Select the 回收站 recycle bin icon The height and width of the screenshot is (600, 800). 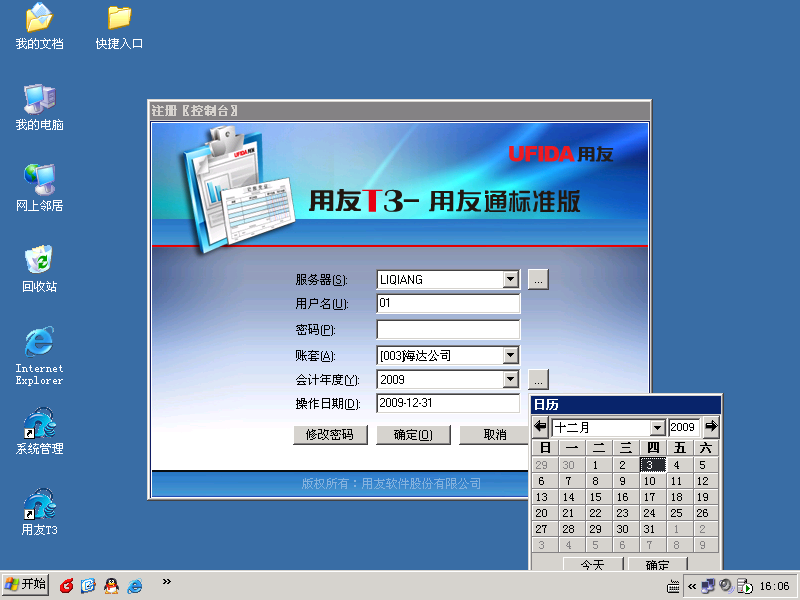tap(39, 269)
